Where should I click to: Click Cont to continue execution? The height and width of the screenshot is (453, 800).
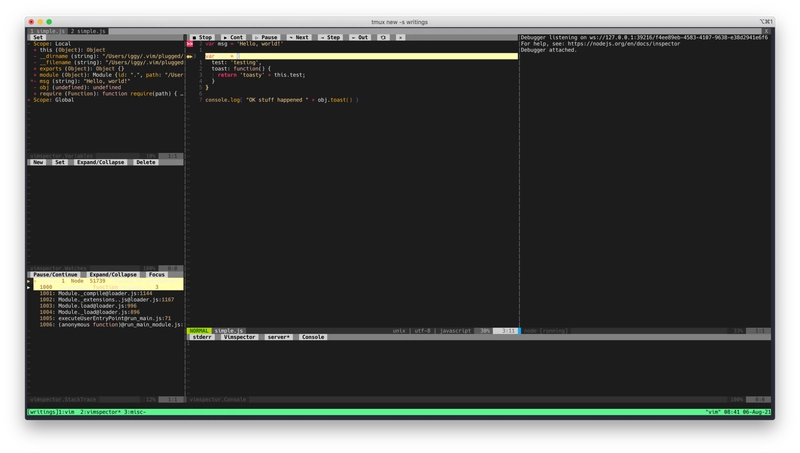(233, 37)
